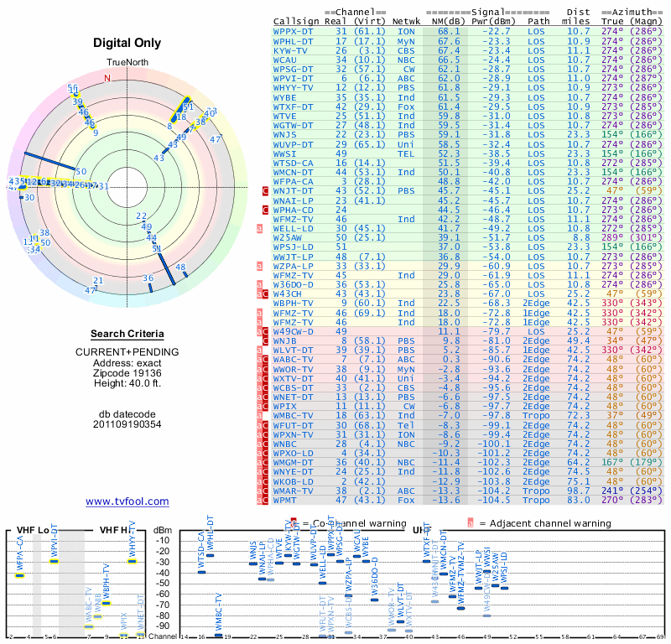
Task: Open the www.tvfool.com link
Action: pos(127,501)
